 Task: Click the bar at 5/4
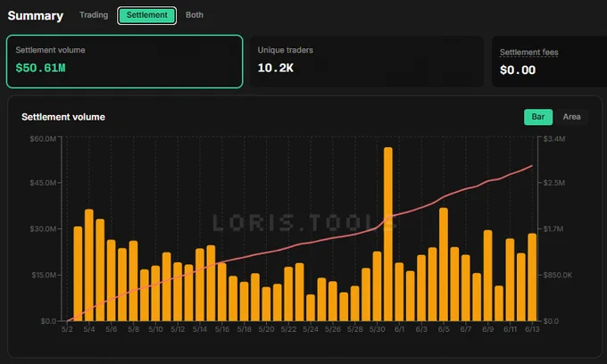point(89,265)
